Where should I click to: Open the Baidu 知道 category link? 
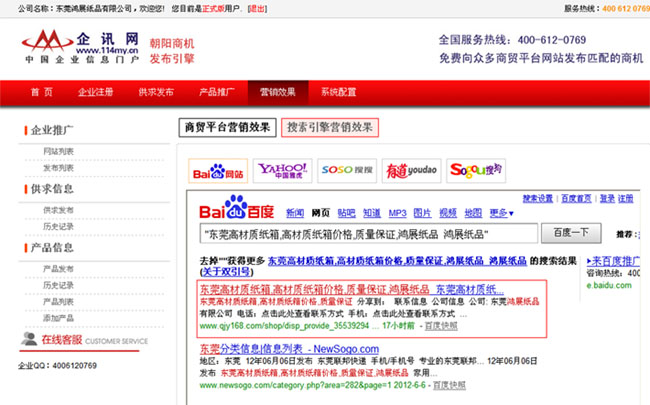click(x=372, y=213)
